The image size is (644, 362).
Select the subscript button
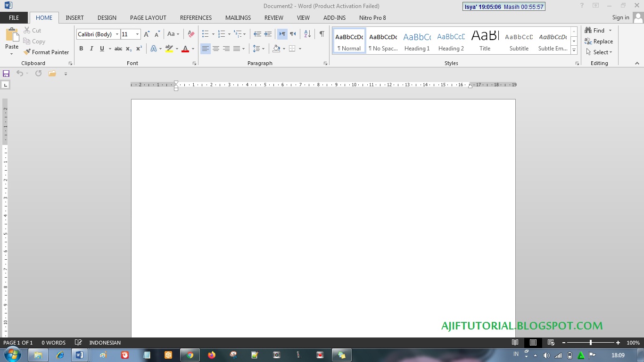128,49
